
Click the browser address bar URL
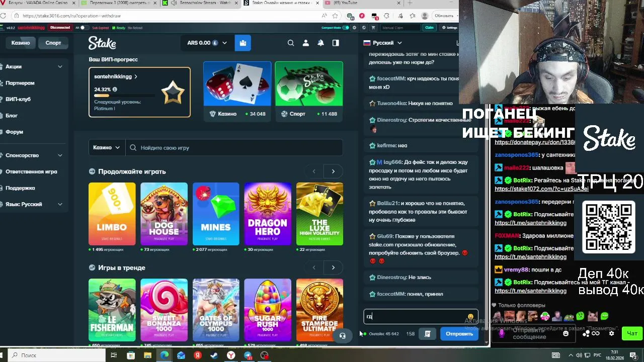coord(71,16)
